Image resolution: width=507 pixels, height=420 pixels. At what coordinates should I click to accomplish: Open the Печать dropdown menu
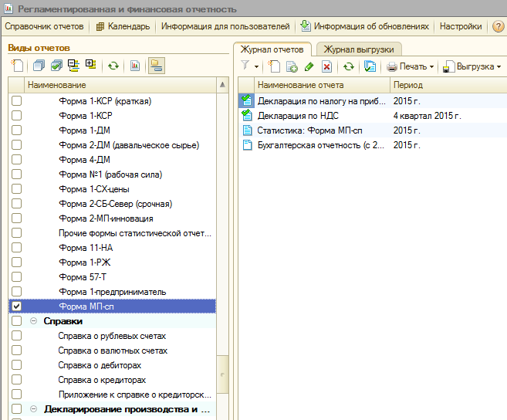click(411, 67)
